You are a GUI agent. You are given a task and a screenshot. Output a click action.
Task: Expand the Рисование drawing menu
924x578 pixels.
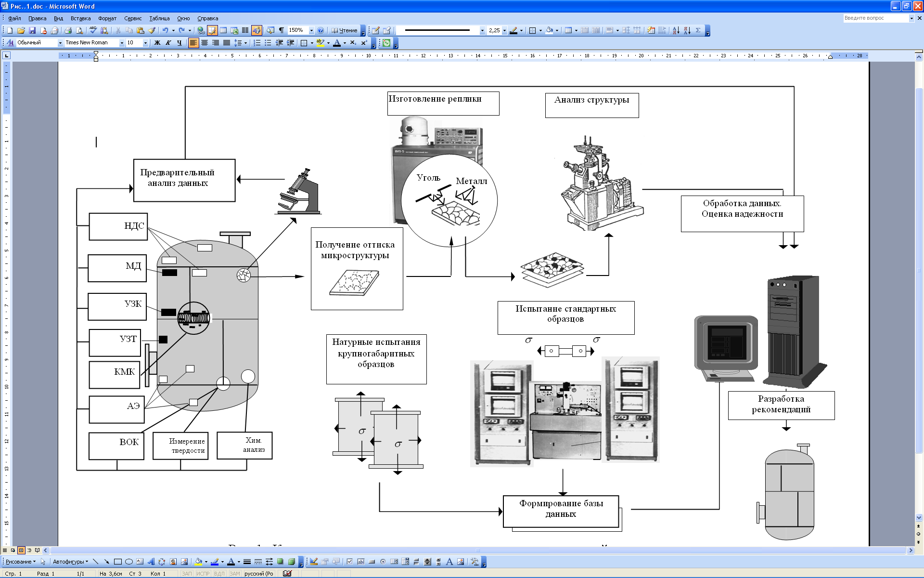tap(21, 562)
